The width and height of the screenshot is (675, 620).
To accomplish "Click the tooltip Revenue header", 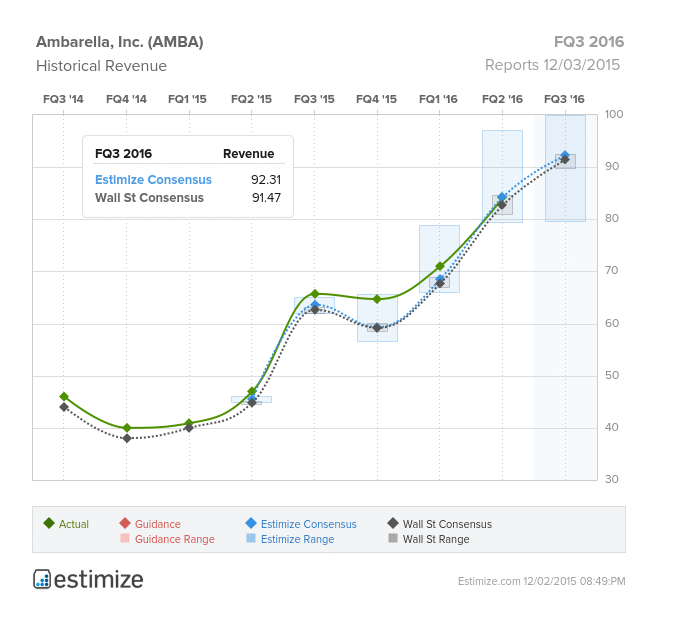I will (x=248, y=154).
